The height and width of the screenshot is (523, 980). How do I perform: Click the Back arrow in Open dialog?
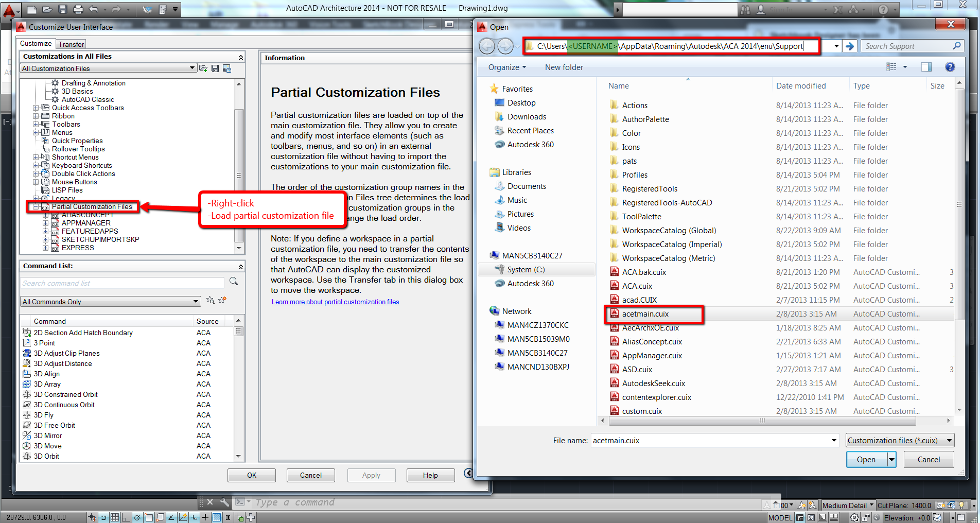[x=487, y=46]
